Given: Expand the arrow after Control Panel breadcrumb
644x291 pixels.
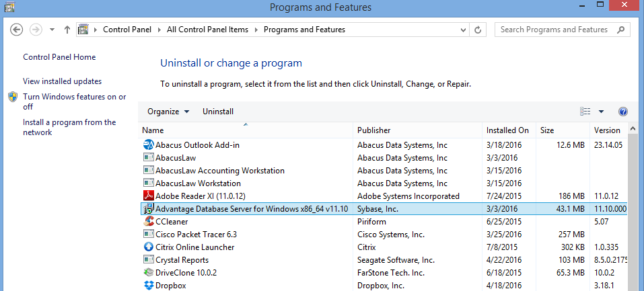Looking at the screenshot, I should pos(159,30).
